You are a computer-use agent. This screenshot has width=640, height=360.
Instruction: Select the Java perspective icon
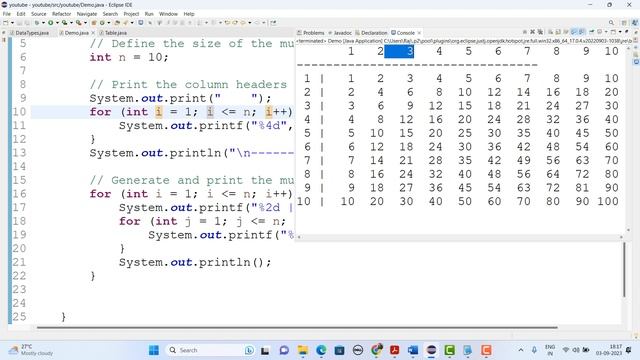coord(634,22)
